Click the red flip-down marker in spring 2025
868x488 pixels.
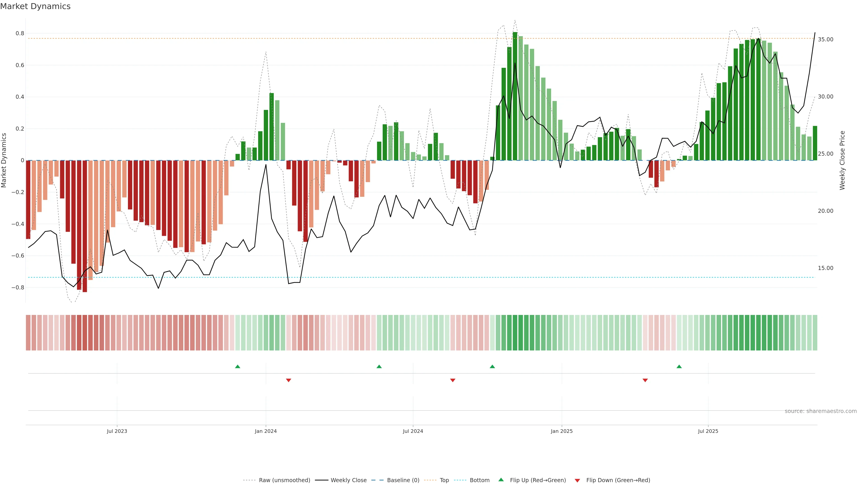click(x=645, y=380)
